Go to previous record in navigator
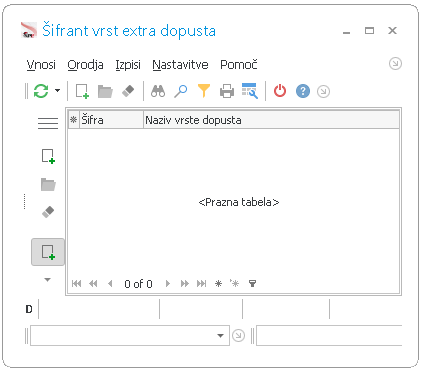 coord(110,284)
